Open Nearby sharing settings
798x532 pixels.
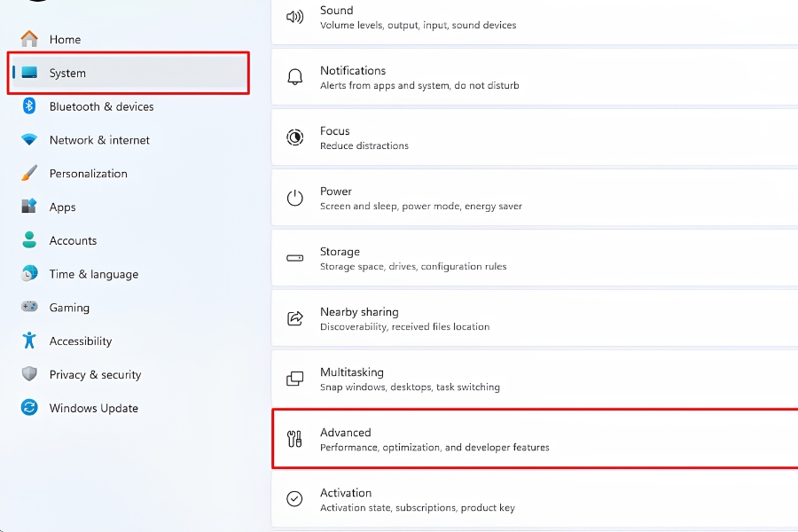click(535, 318)
